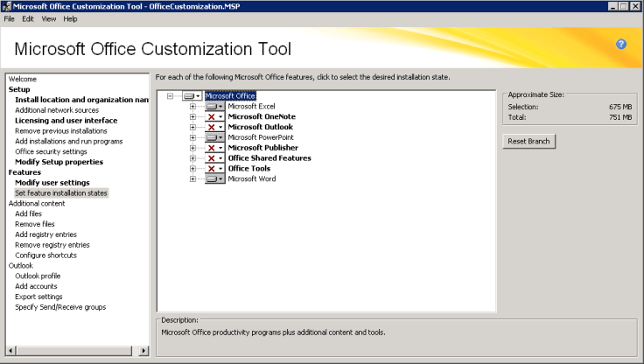This screenshot has height=364, width=644.
Task: Open the File menu
Action: [x=10, y=18]
